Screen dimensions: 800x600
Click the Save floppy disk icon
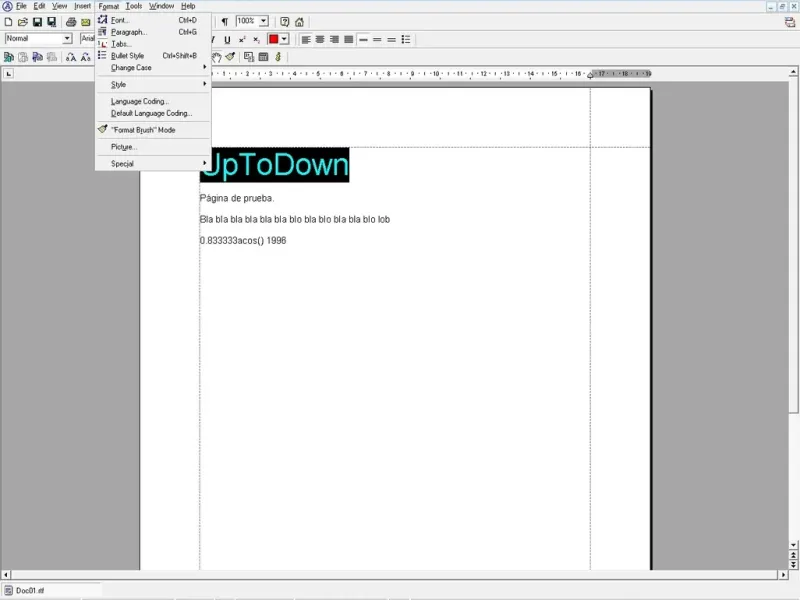(x=37, y=22)
